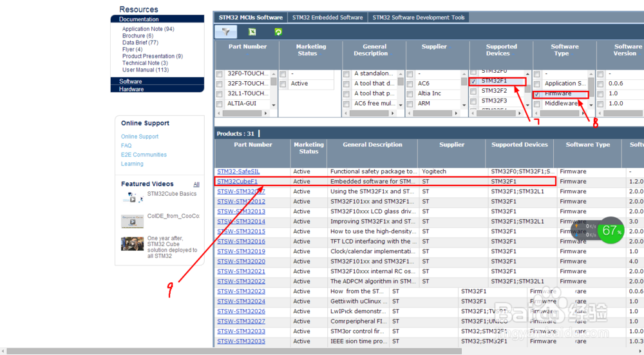Click the green reset/refresh icon
Viewport: 644px width, 355px height.
click(278, 32)
